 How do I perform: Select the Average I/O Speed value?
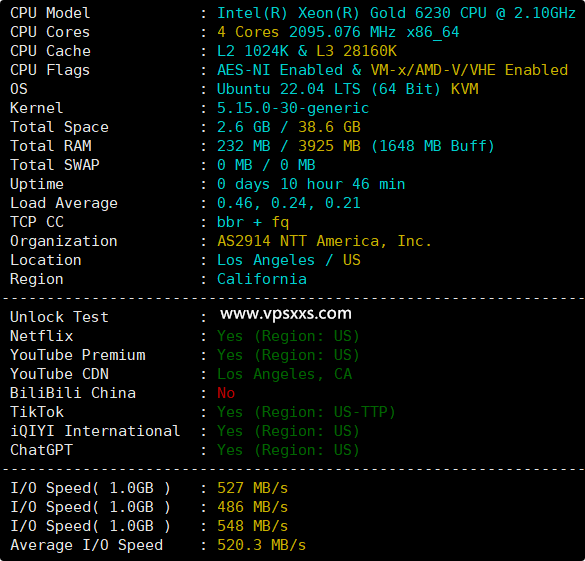tap(262, 545)
